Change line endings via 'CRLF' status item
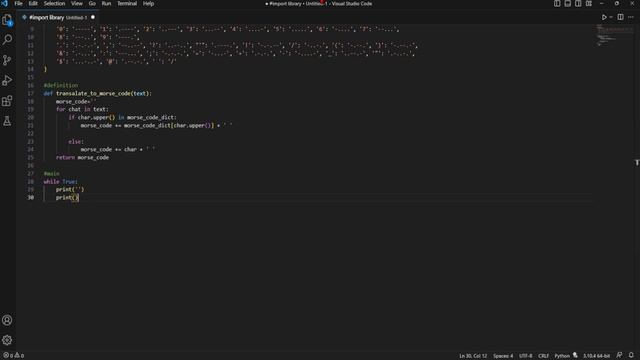This screenshot has width=640, height=360. coord(543,356)
